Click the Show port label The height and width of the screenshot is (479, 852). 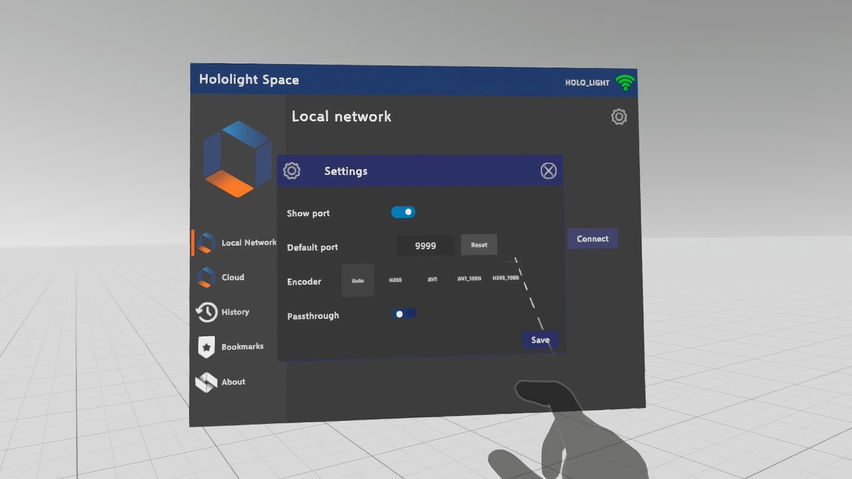pos(308,213)
